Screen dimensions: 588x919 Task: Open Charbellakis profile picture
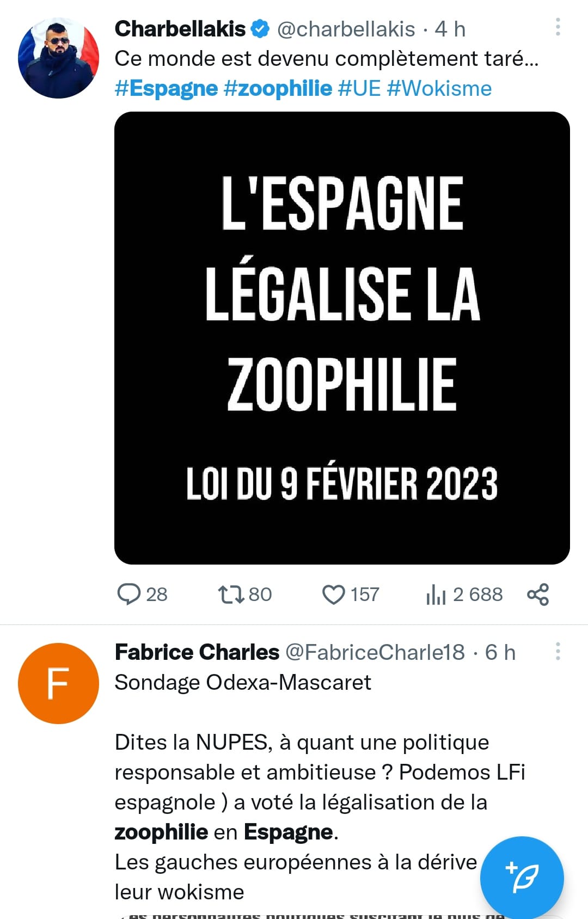[x=58, y=58]
